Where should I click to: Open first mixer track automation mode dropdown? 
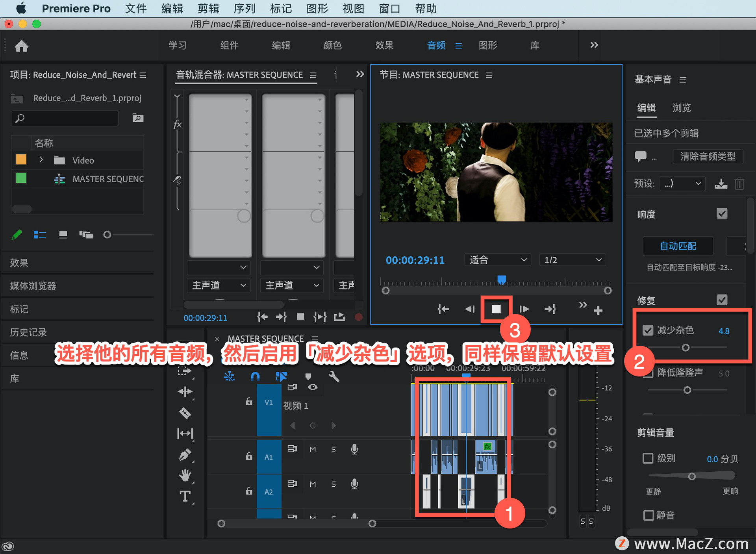219,267
